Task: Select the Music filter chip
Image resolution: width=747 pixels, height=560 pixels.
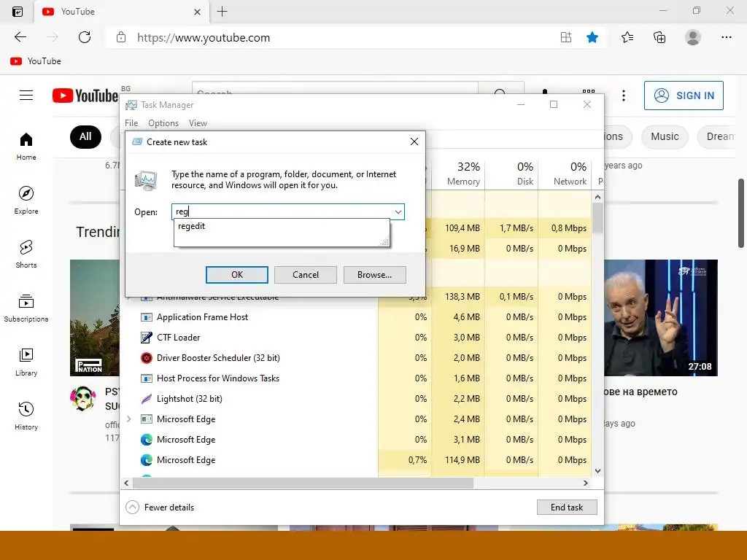Action: (x=665, y=136)
